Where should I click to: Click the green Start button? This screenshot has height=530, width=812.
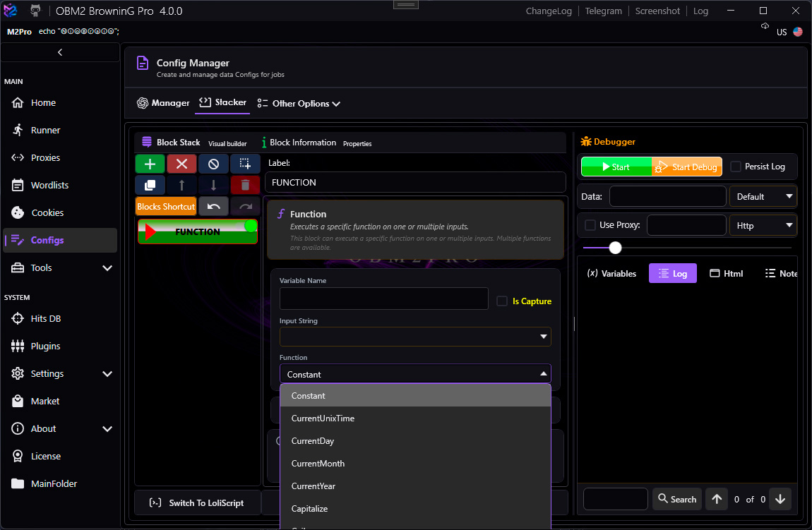(x=616, y=167)
